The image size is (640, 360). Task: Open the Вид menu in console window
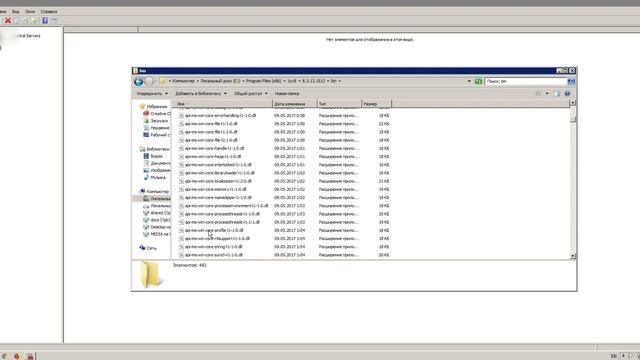pyautogui.click(x=16, y=11)
